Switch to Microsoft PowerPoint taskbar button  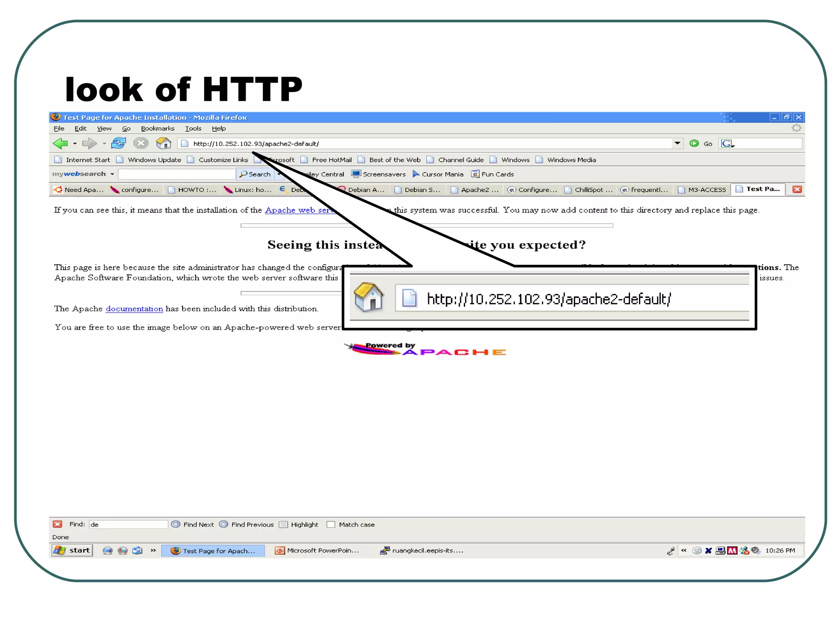coord(317,551)
